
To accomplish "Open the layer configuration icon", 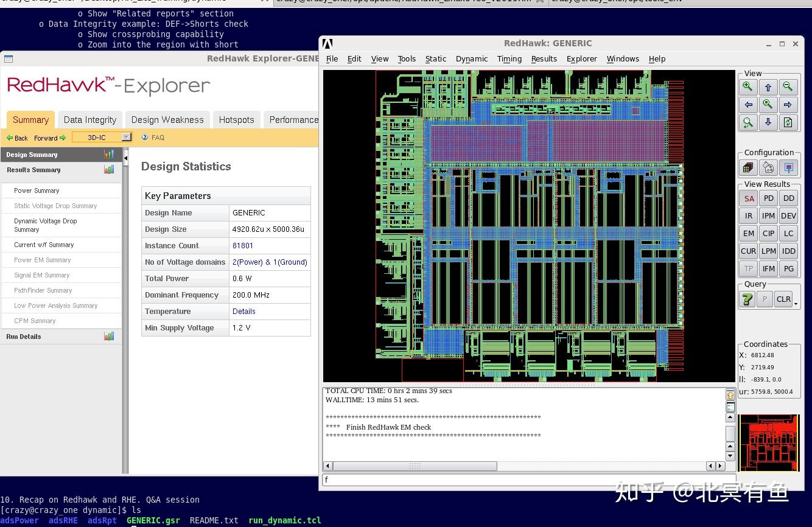I will coord(748,167).
